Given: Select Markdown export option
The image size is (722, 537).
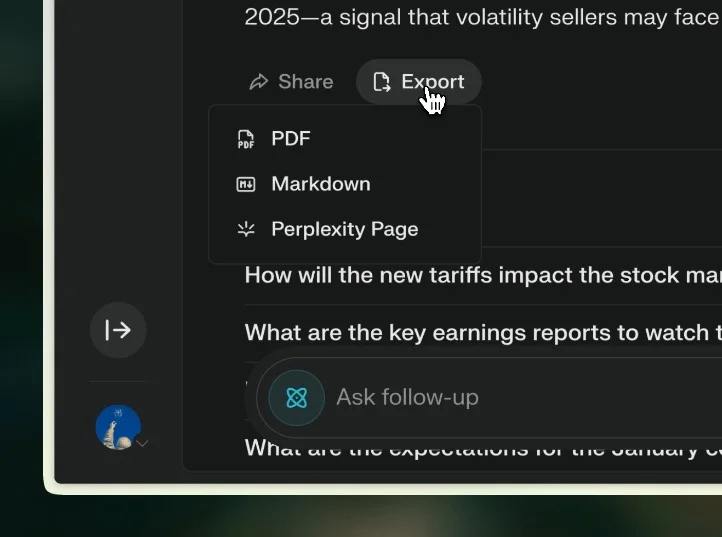Looking at the screenshot, I should point(320,184).
